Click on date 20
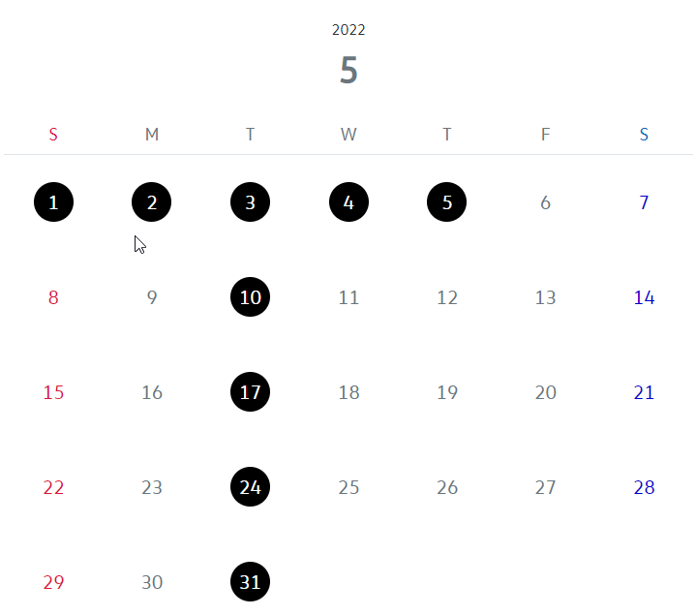Image resolution: width=696 pixels, height=616 pixels. coord(546,392)
